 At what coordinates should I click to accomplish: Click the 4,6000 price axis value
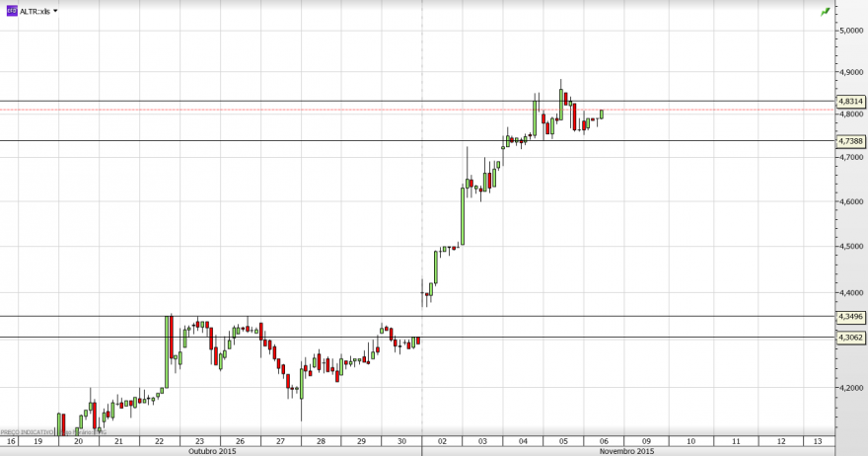(852, 201)
